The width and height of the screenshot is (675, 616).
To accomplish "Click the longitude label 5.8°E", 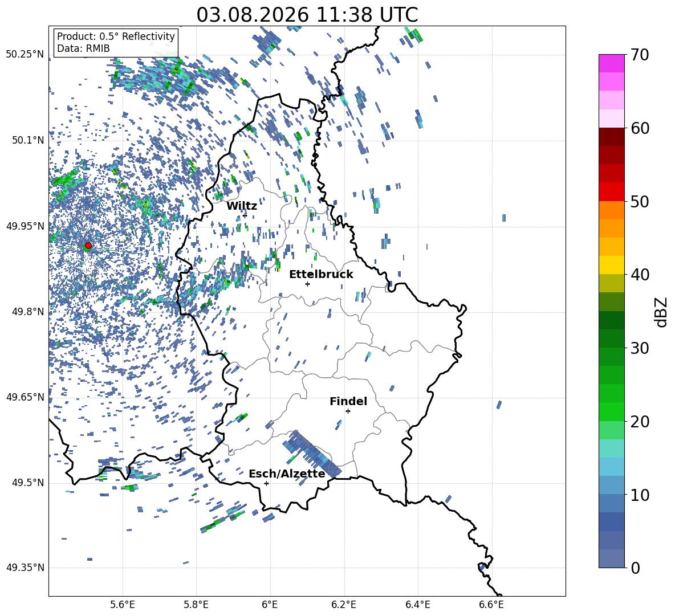I will pos(196,605).
